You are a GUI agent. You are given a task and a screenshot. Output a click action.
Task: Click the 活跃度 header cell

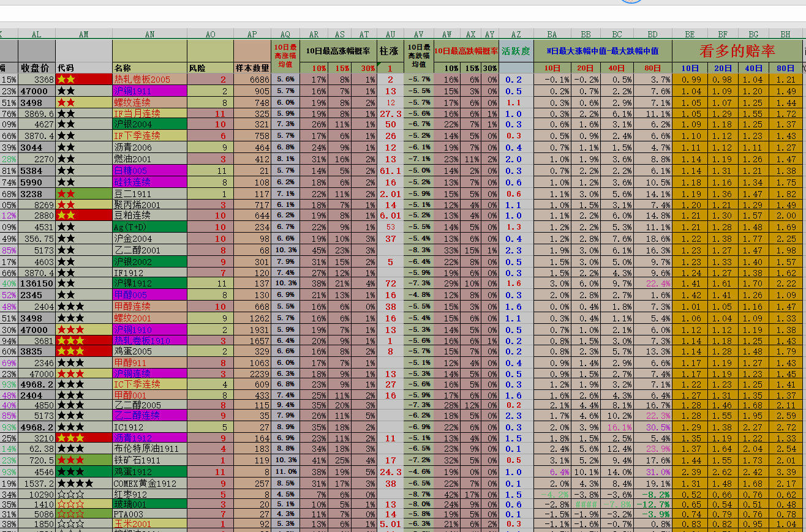(x=516, y=51)
